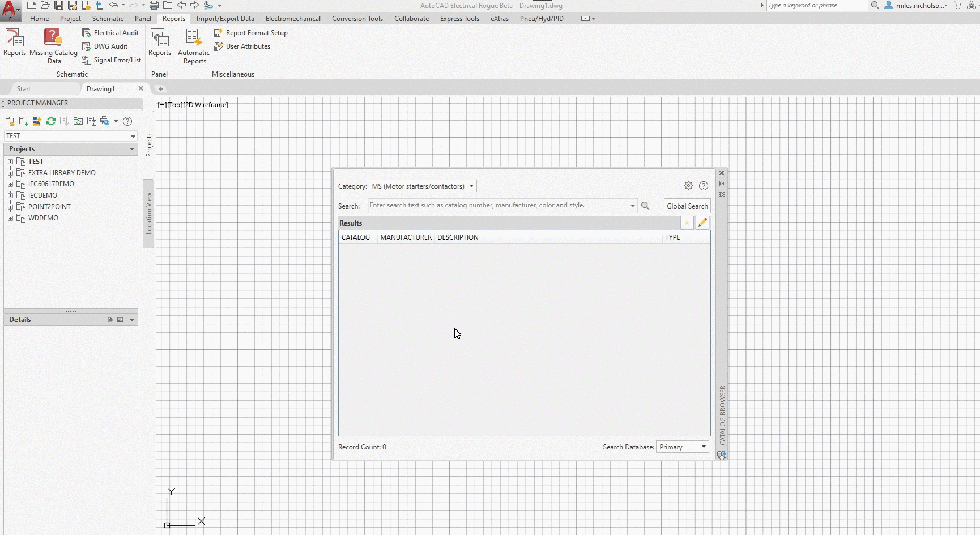Expand the EXTRA LIBRARY DEMO project node
The image size is (980, 535).
point(10,173)
